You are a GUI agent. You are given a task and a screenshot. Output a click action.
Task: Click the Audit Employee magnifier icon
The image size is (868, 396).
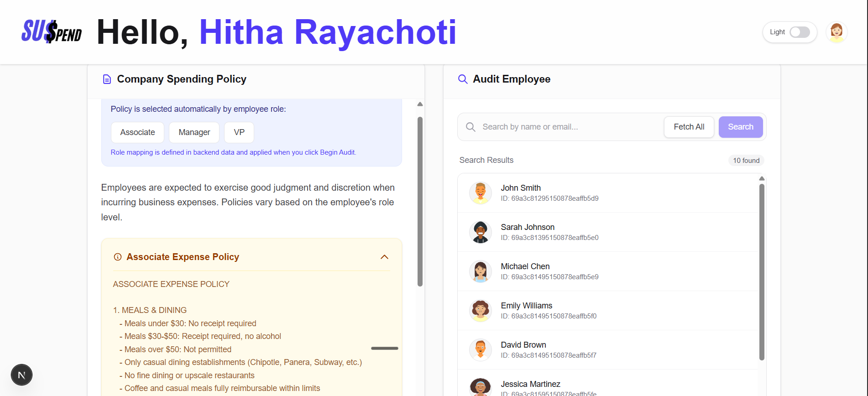(x=463, y=79)
